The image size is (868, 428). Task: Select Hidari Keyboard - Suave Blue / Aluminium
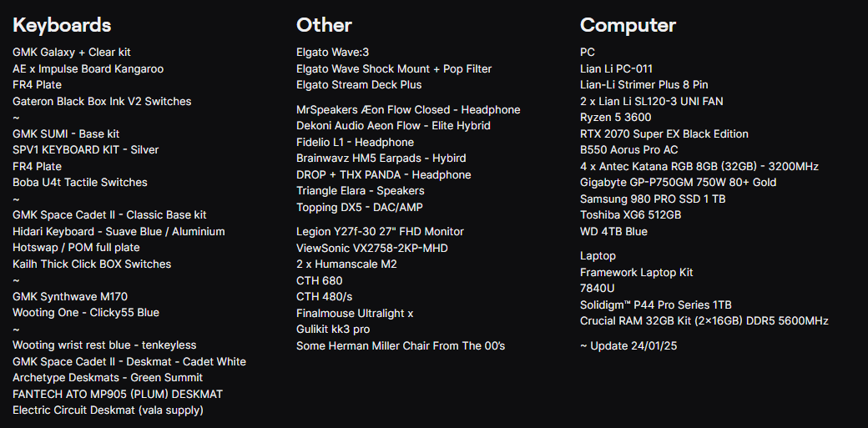(x=119, y=232)
